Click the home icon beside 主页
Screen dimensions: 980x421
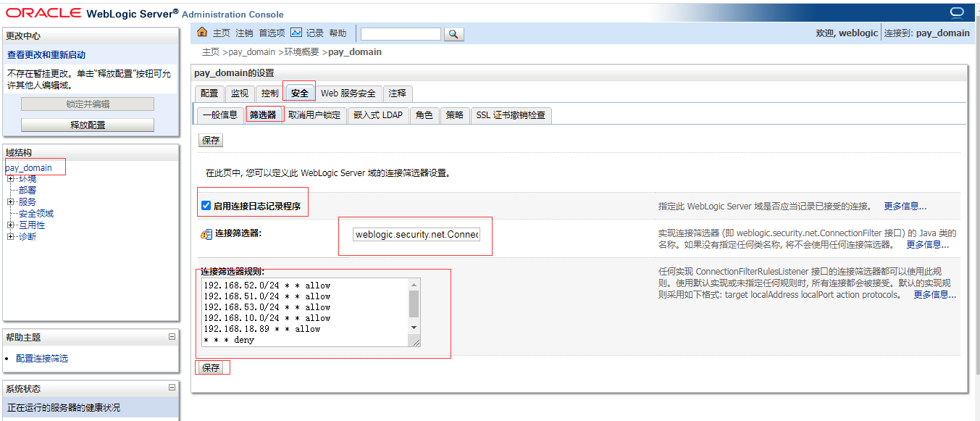[202, 33]
